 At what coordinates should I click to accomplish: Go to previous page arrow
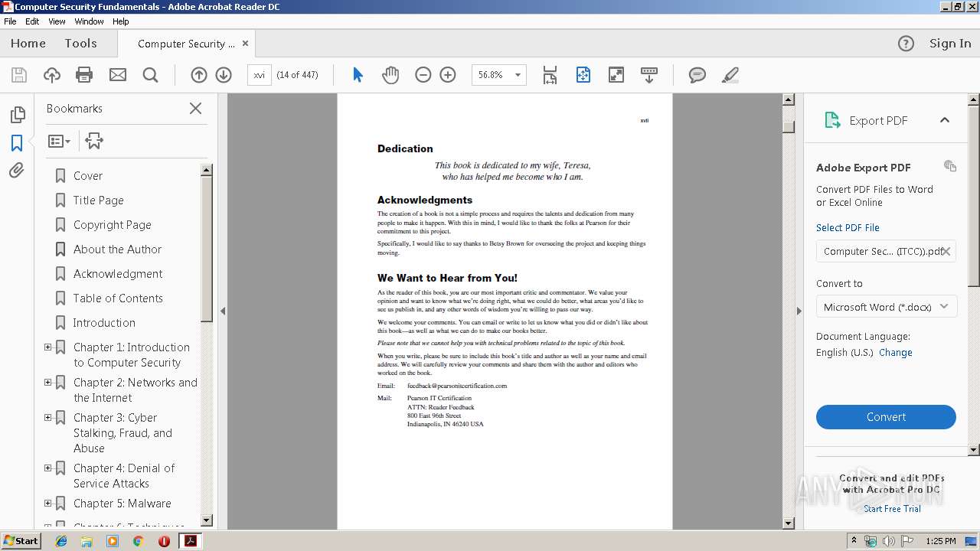pos(199,75)
